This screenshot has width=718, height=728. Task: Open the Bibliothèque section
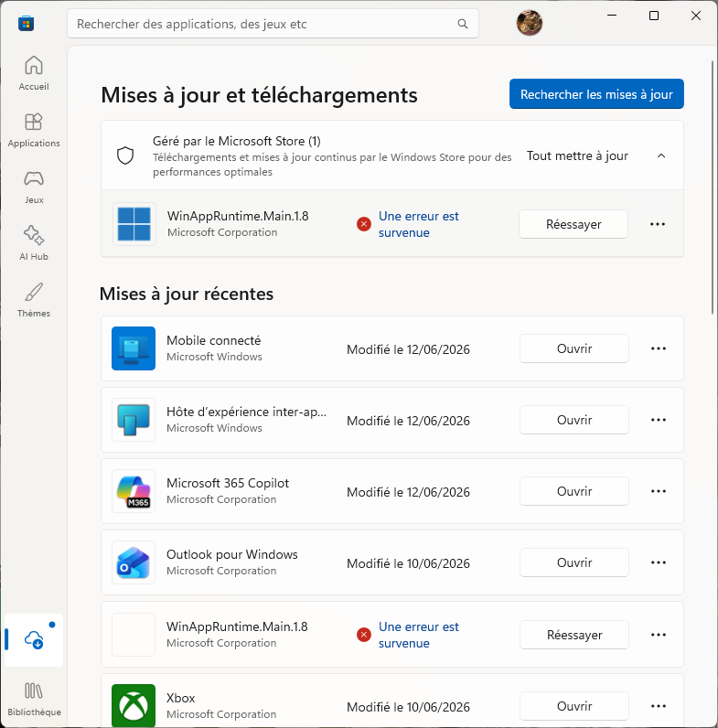(34, 699)
